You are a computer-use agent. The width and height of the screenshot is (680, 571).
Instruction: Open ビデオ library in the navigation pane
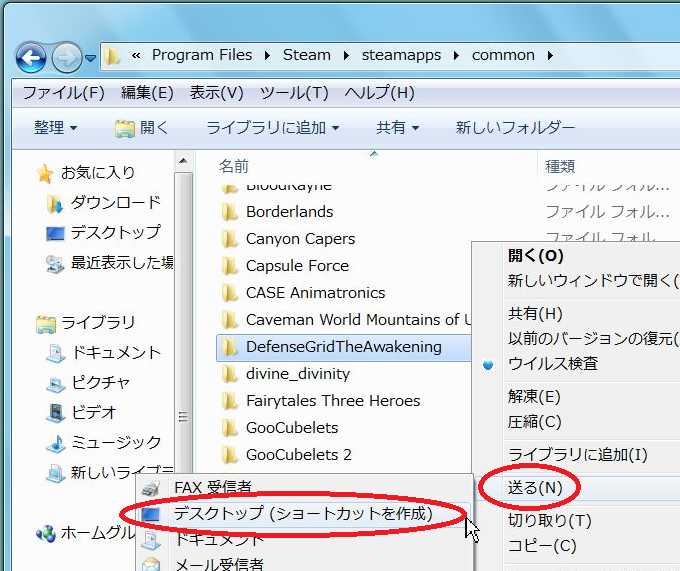[x=82, y=412]
